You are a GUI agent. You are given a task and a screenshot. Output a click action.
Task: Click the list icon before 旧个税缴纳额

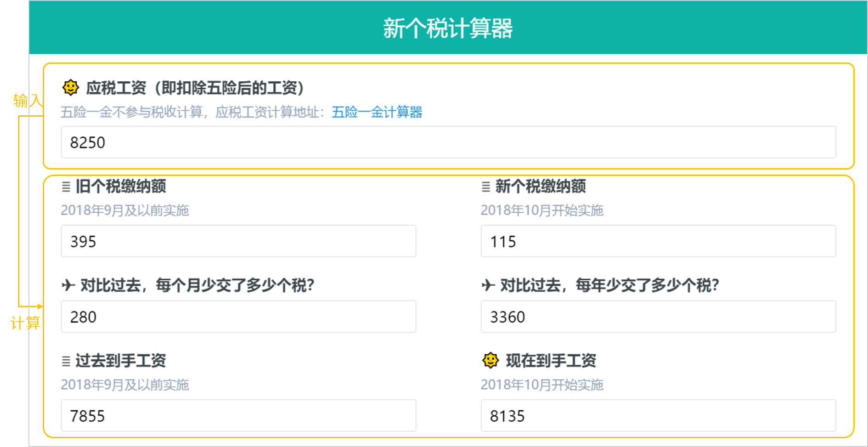66,187
